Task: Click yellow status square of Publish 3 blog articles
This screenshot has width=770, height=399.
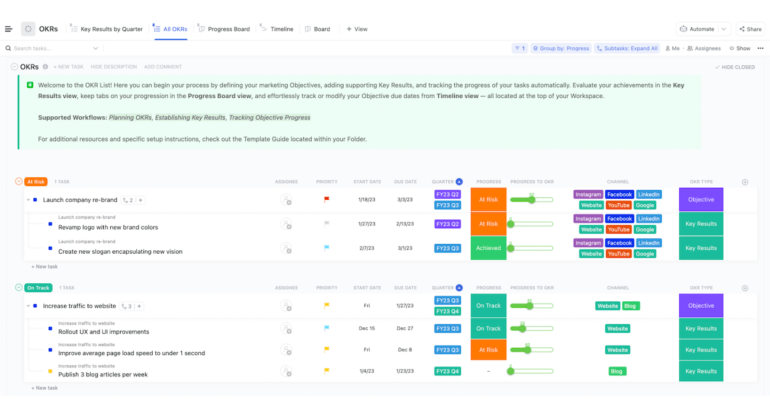Action: [50, 372]
